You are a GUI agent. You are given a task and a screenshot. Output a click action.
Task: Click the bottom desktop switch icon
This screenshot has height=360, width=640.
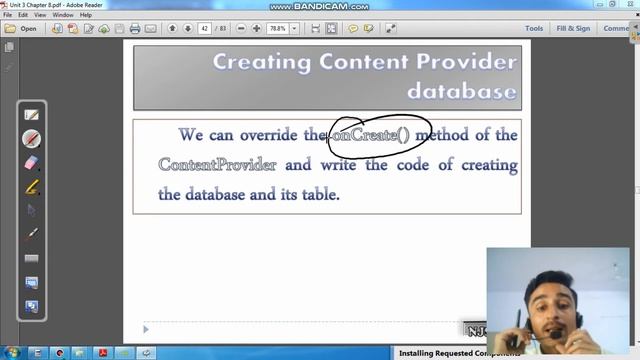[31, 306]
